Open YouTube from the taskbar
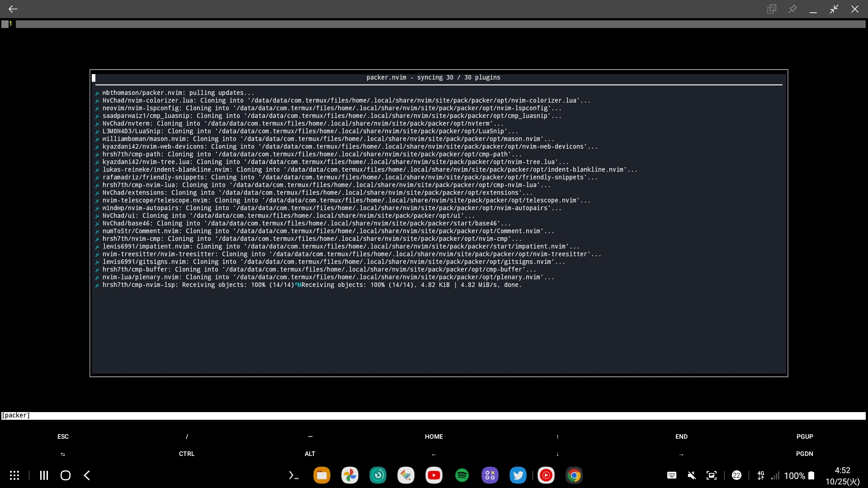Viewport: 868px width, 488px height. coord(434,475)
